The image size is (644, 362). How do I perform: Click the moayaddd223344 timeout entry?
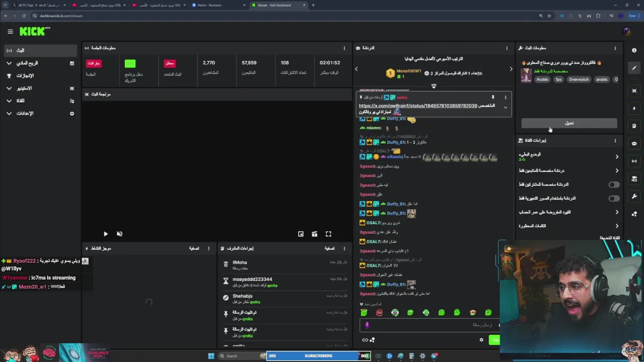click(x=285, y=282)
